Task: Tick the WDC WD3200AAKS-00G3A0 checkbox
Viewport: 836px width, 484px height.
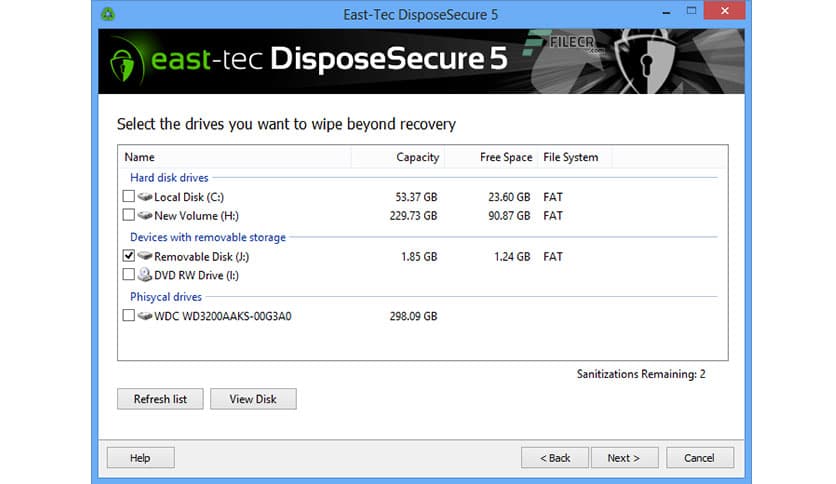Action: (128, 316)
